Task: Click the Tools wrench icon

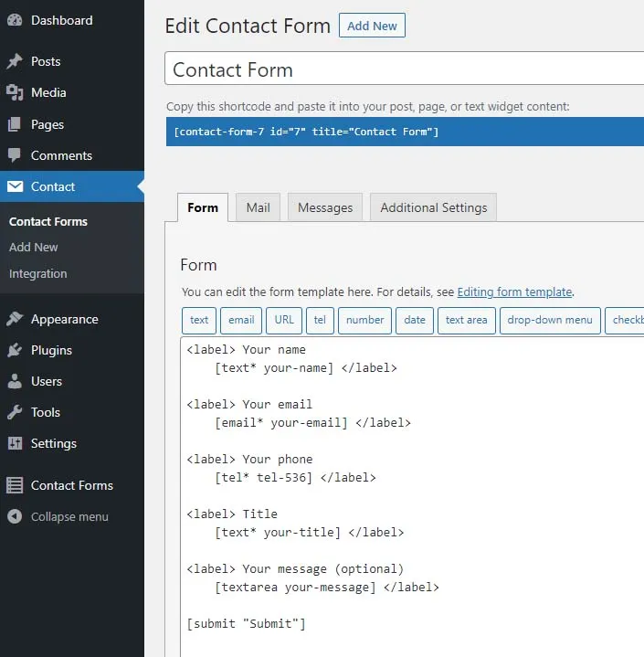Action: (x=15, y=412)
